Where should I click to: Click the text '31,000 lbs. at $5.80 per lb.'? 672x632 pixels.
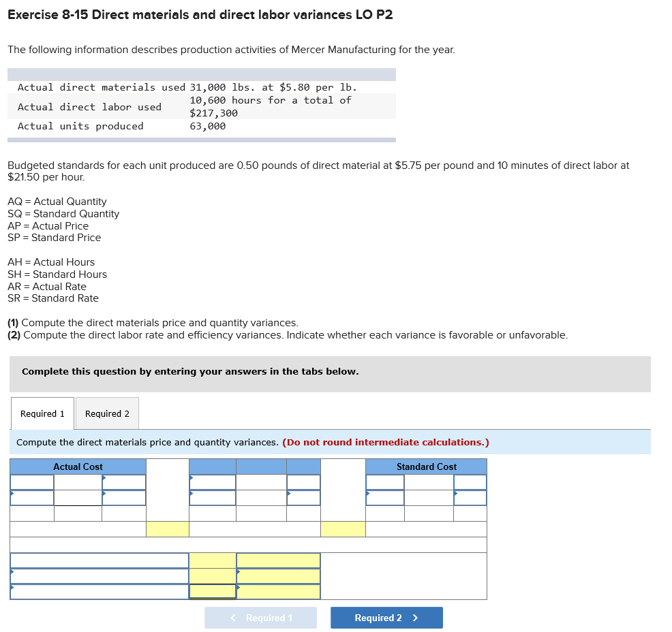pyautogui.click(x=273, y=87)
